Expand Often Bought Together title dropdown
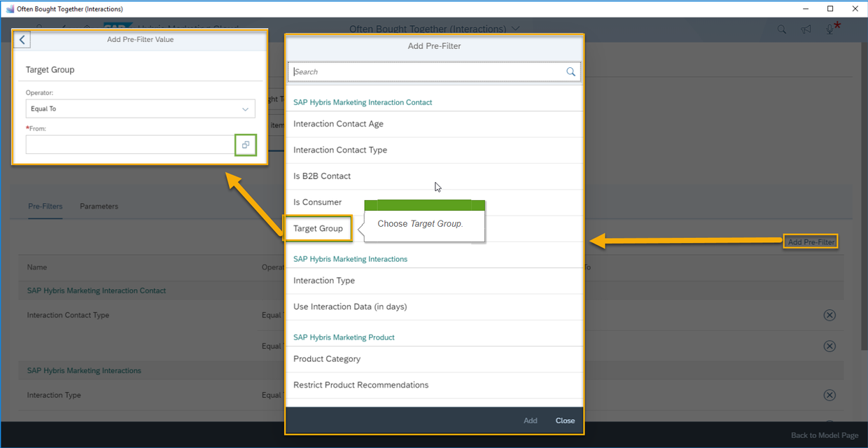 point(517,29)
